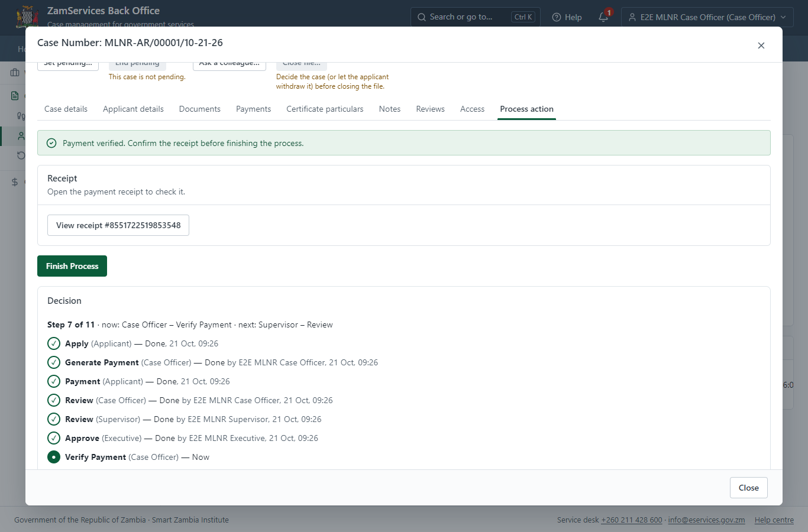Open the Help menu icon
Image resolution: width=808 pixels, height=532 pixels.
(557, 17)
